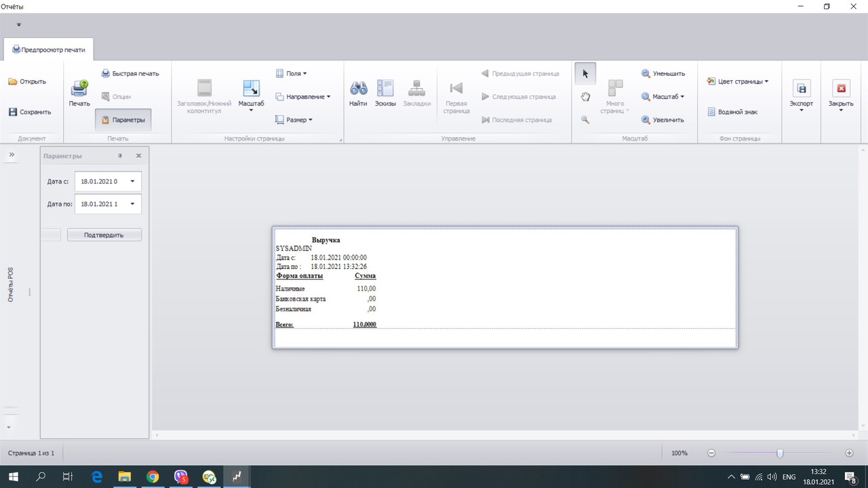Expand the sidebar with double chevron
868x488 pixels.
click(12, 155)
